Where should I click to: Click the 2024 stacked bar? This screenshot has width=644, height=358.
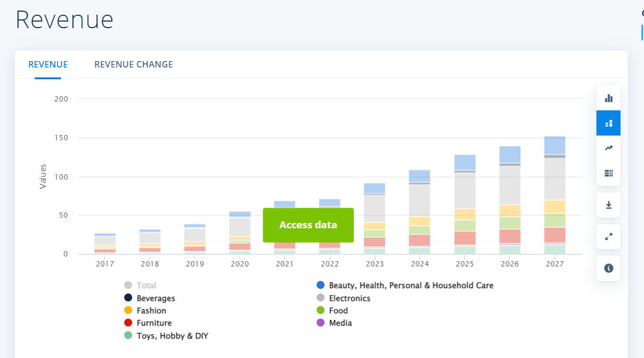point(419,211)
